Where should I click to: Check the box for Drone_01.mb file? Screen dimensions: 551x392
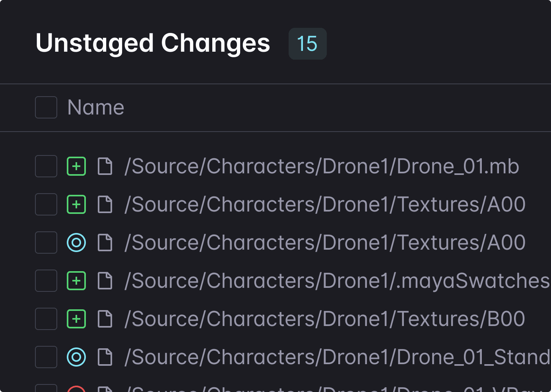pos(46,166)
